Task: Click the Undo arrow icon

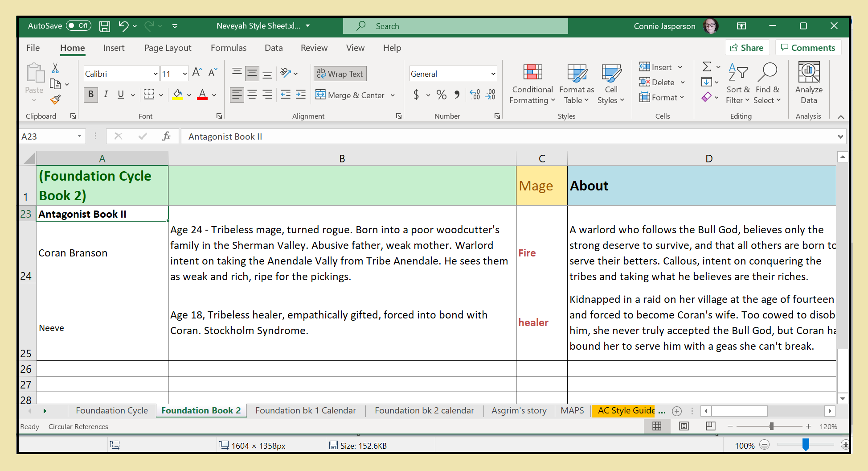Action: click(123, 26)
